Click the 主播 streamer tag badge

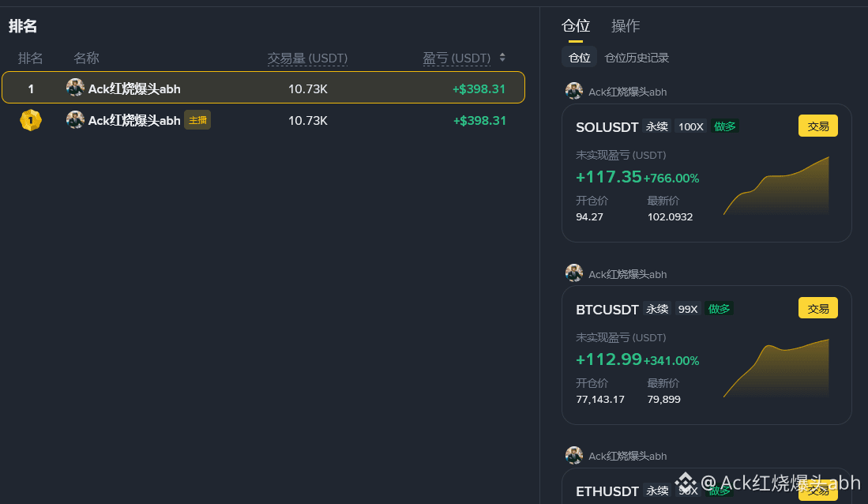point(197,120)
